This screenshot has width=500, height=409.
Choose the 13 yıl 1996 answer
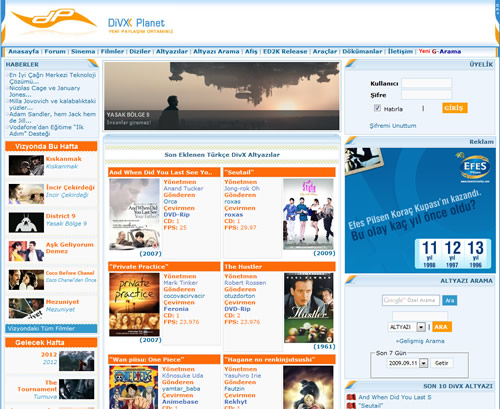tap(475, 254)
